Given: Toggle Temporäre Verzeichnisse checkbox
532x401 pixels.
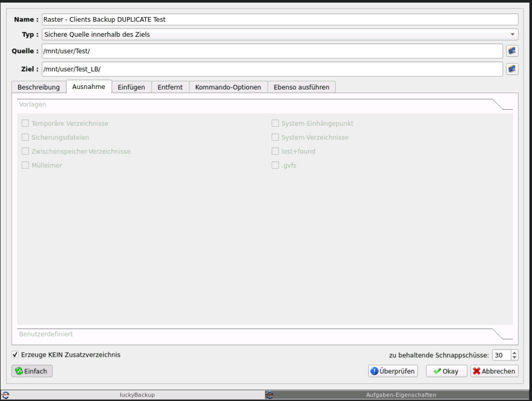Looking at the screenshot, I should 25,123.
